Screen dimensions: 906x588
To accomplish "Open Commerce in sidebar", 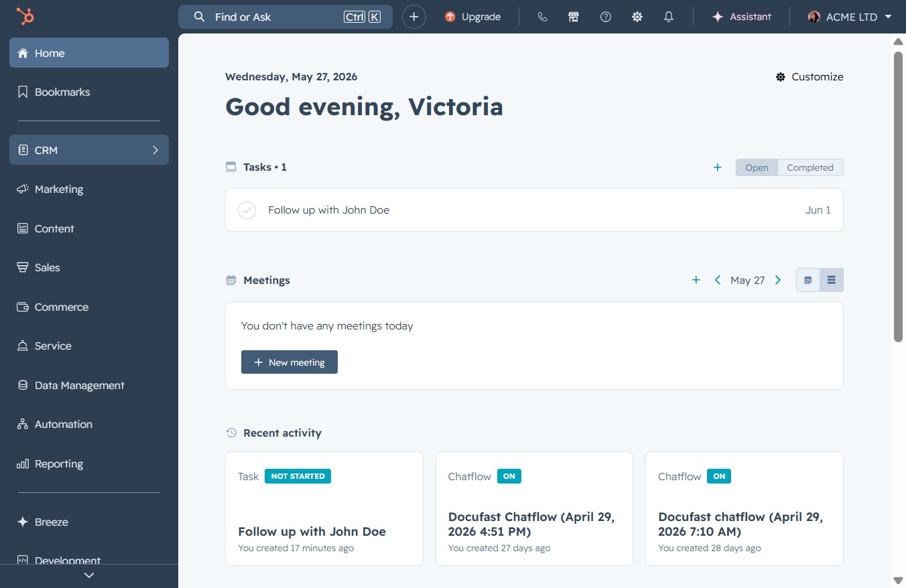I will (x=89, y=307).
